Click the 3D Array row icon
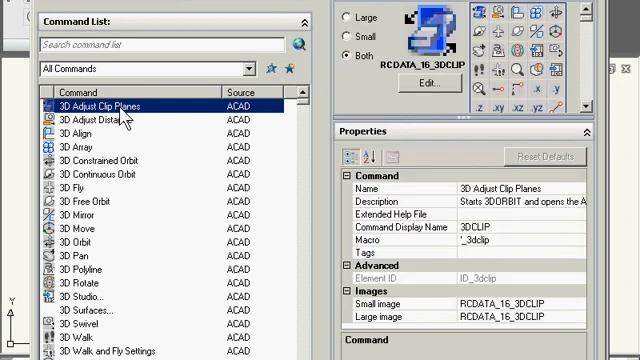The image size is (640, 360). pyautogui.click(x=49, y=147)
